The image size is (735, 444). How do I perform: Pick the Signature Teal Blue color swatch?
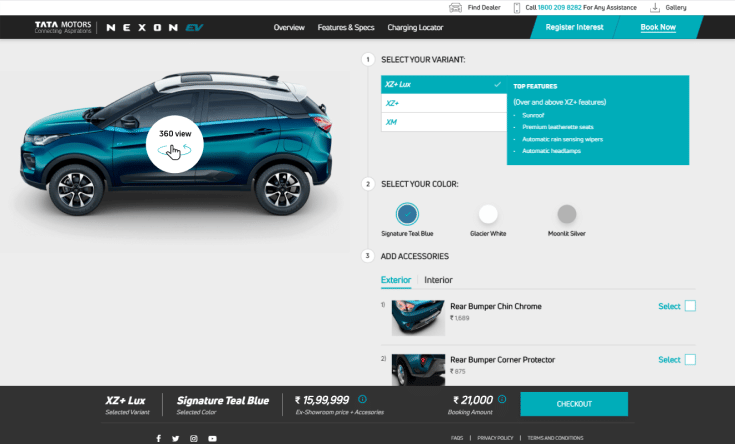407,214
